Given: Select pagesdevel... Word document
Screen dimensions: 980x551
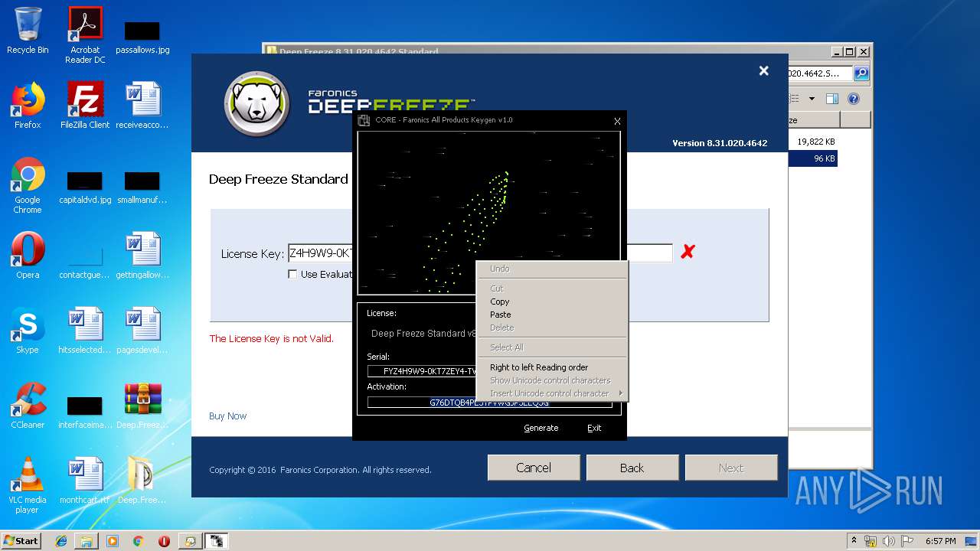Looking at the screenshot, I should 142,331.
